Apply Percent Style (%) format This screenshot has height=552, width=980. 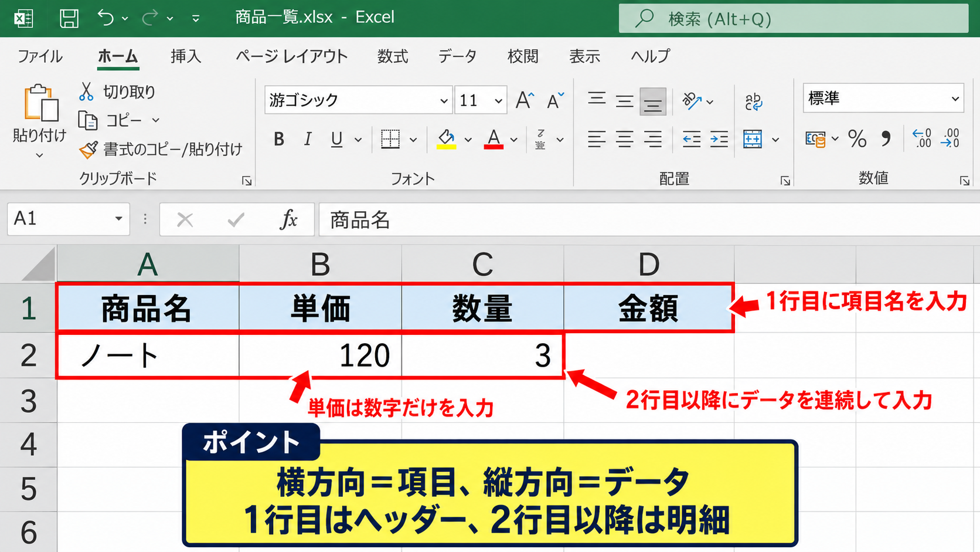(857, 139)
